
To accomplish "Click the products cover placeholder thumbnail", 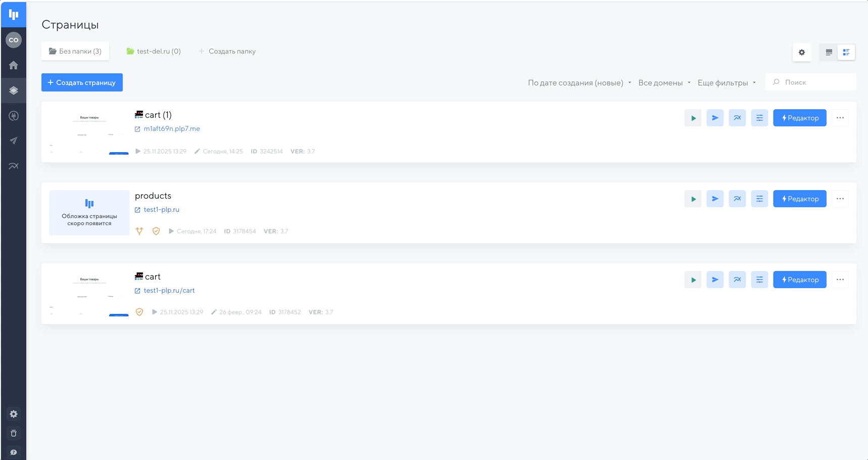I will point(89,213).
